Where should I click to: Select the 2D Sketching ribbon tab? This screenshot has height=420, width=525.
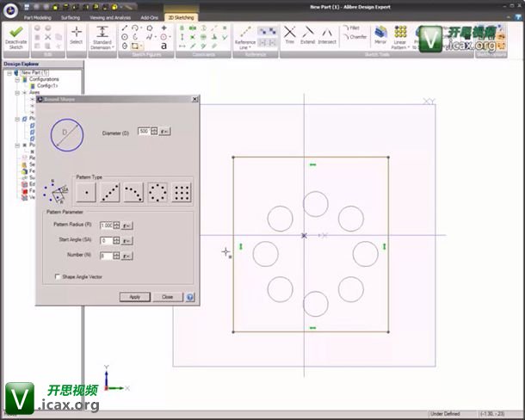tap(181, 17)
